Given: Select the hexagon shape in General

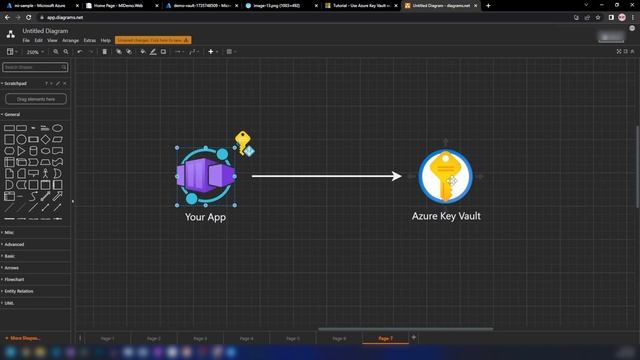Looking at the screenshot, I should [9, 151].
